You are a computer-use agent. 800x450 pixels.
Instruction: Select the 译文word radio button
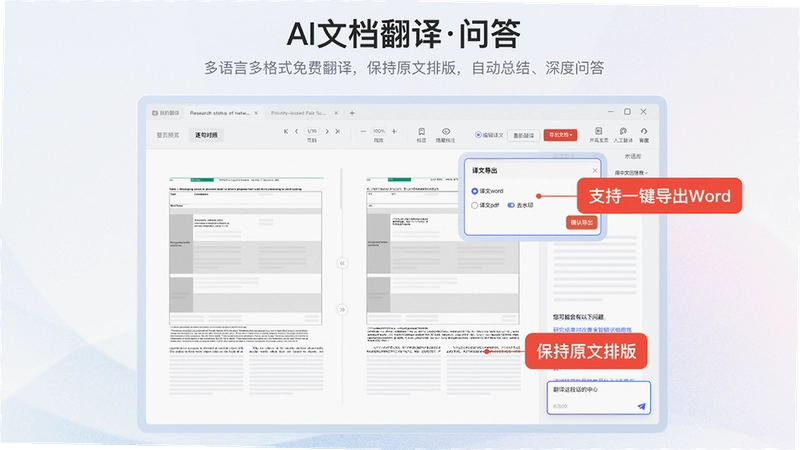click(474, 191)
